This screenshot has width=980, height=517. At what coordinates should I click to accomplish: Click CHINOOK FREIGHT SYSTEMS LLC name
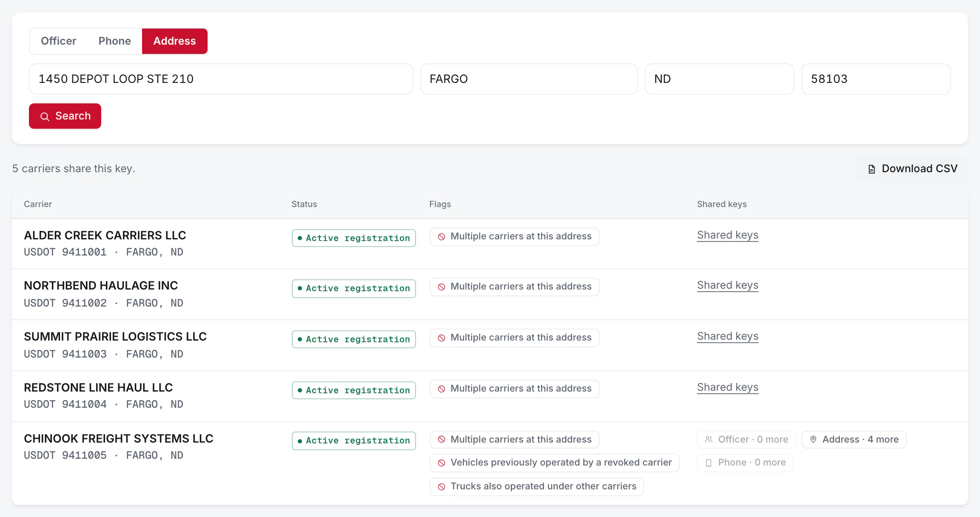tap(119, 438)
